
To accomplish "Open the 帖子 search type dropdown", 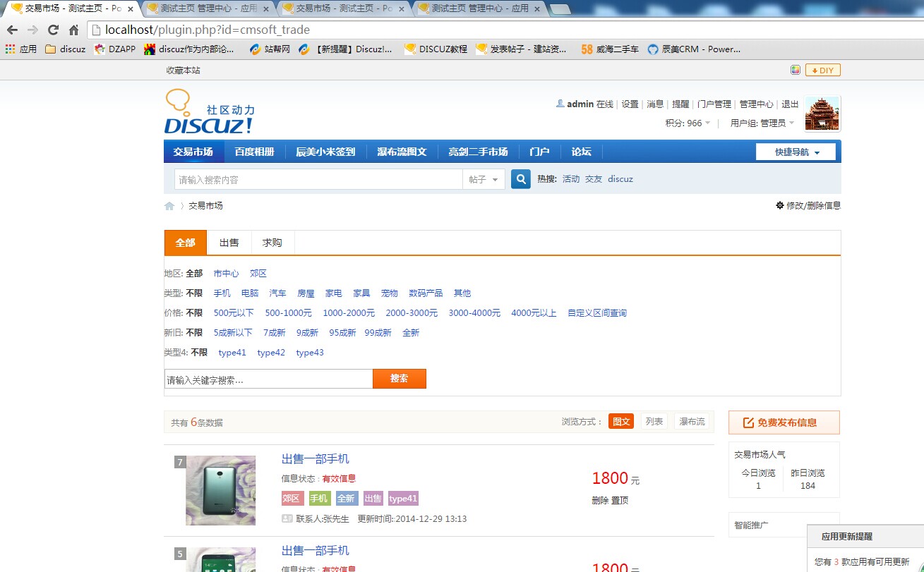I will coord(484,180).
